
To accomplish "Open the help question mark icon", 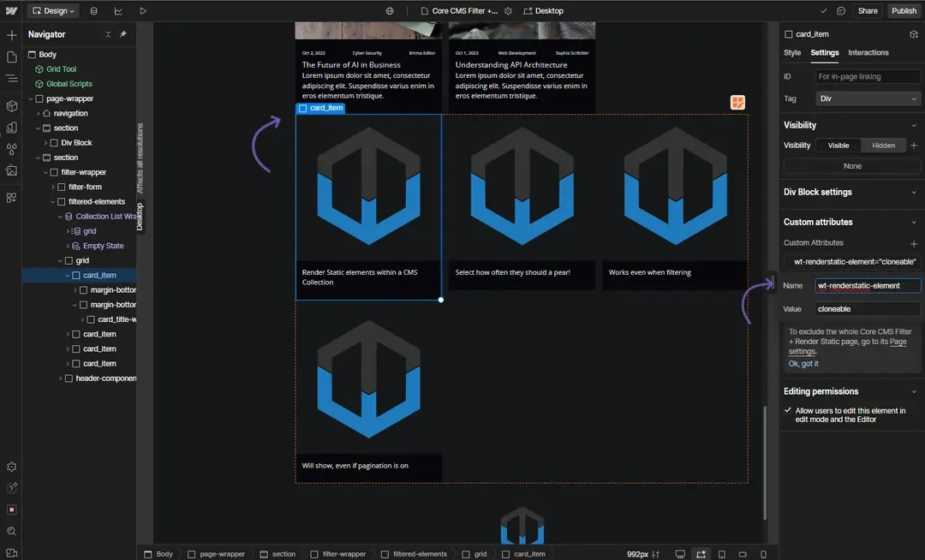I will (x=11, y=488).
